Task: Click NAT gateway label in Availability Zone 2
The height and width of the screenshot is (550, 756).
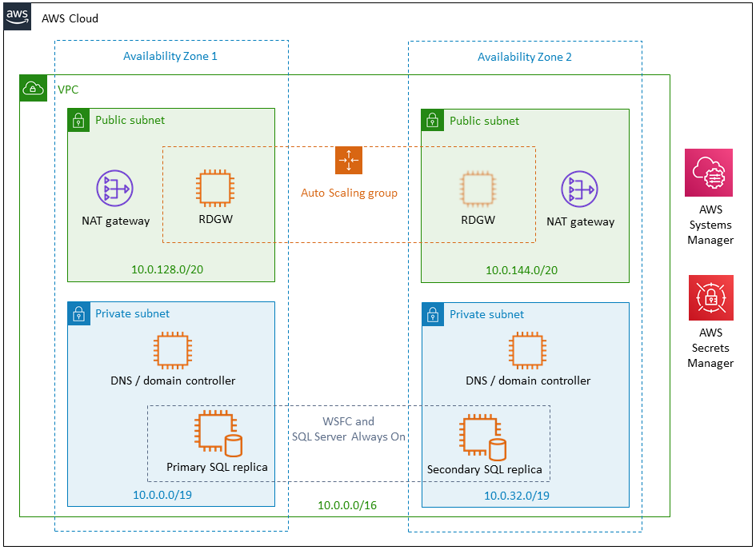Action: [581, 222]
